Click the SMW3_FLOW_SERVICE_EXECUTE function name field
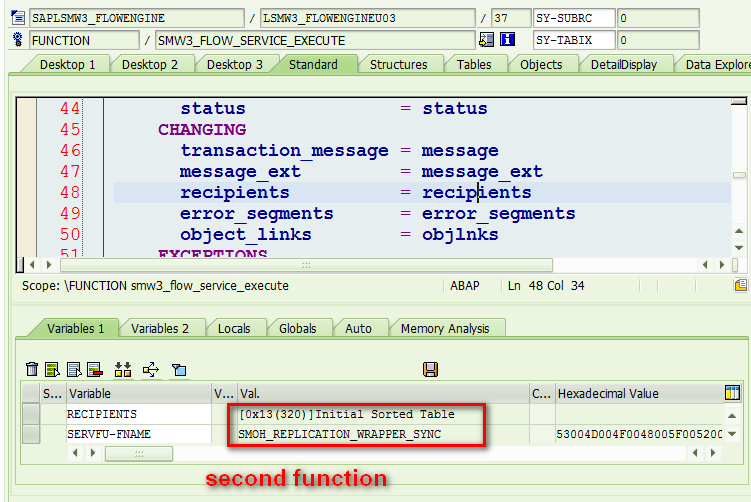The image size is (751, 502). tap(316, 40)
